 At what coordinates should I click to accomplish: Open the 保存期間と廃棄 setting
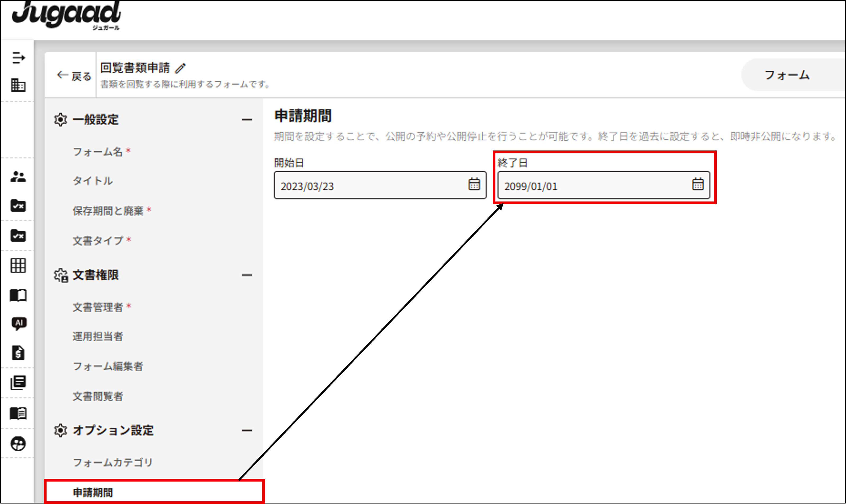point(108,211)
